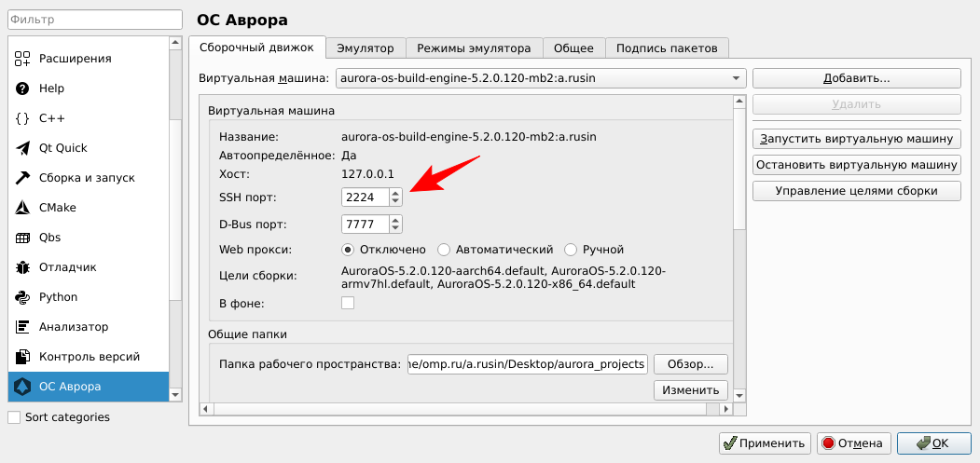Expand the Виртуальная машина dropdown
Viewport: 980px width, 463px height.
(x=736, y=78)
